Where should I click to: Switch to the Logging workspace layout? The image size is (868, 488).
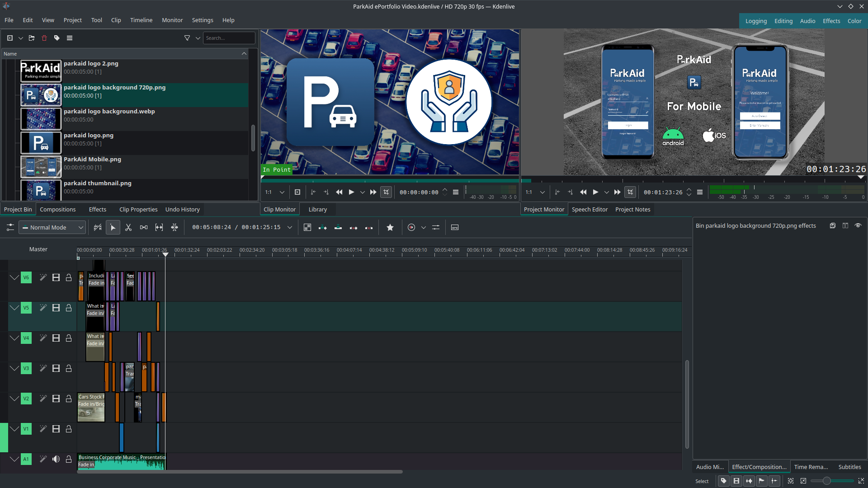point(756,21)
